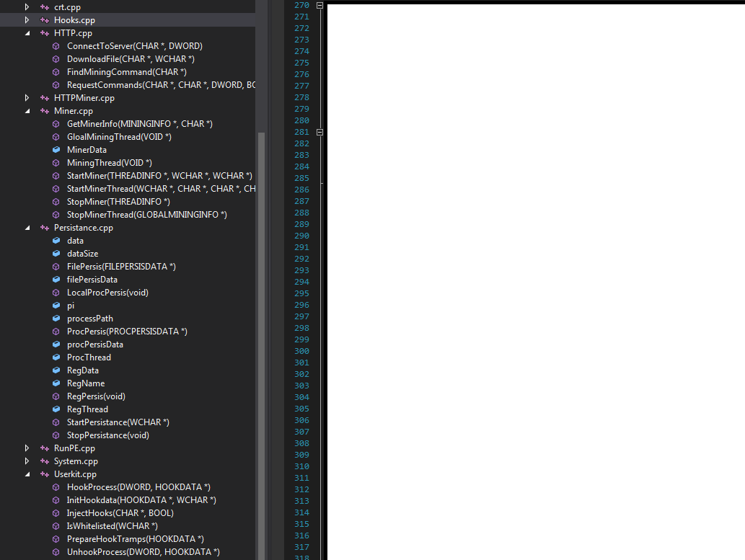This screenshot has width=745, height=560.
Task: Click the MiningThread function icon
Action: pos(56,163)
